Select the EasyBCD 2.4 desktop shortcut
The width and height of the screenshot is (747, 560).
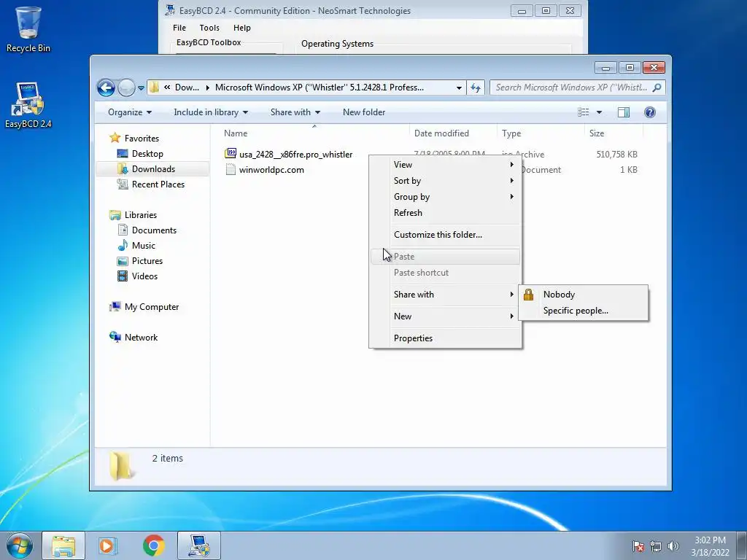pyautogui.click(x=28, y=105)
